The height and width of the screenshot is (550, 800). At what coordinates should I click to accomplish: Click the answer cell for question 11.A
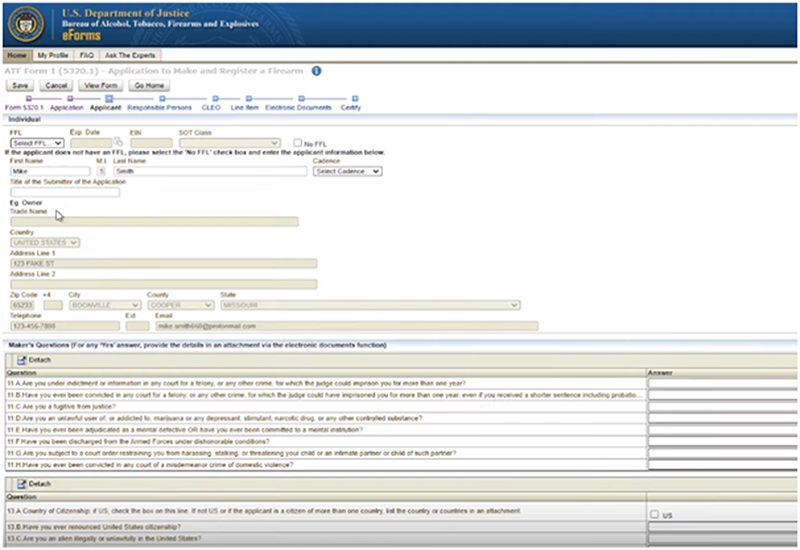[x=722, y=384]
